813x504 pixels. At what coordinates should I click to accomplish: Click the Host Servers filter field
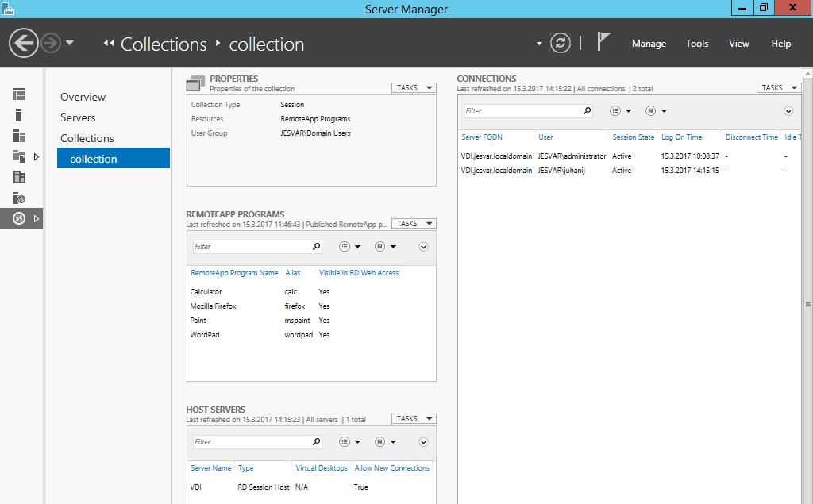[x=252, y=442]
